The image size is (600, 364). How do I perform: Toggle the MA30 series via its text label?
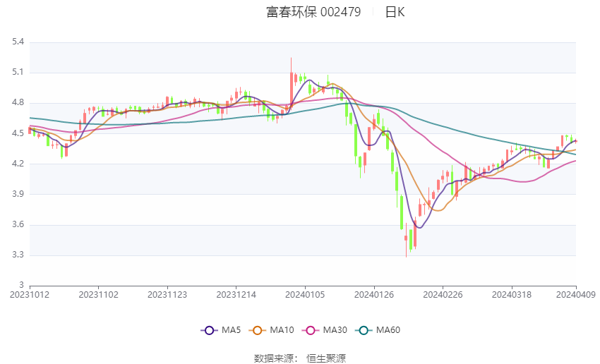click(334, 330)
